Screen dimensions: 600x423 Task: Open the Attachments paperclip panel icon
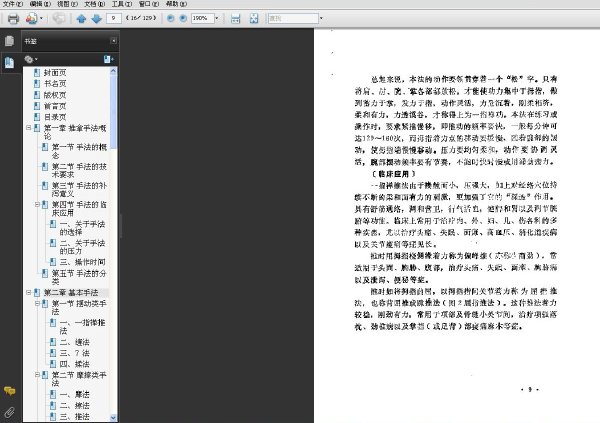[x=10, y=412]
